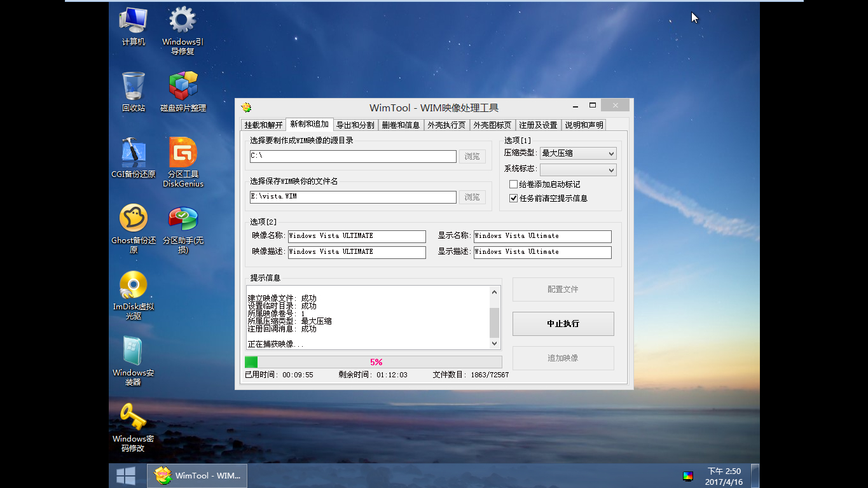868x488 pixels.
Task: Click the 追加映像 button
Action: pyautogui.click(x=563, y=358)
